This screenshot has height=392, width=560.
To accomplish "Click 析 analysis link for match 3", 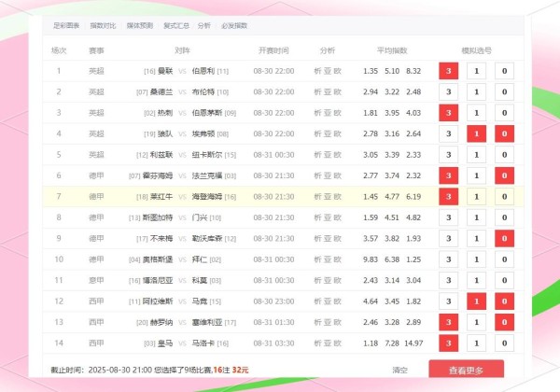I will point(315,113).
